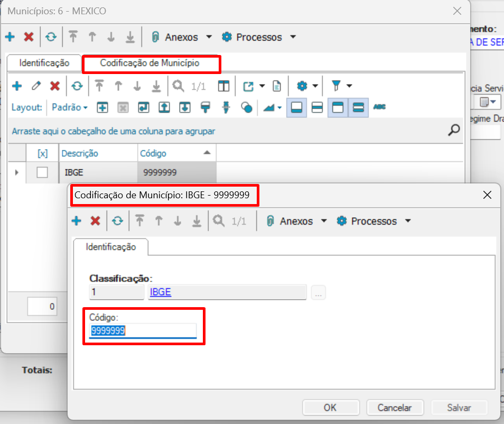Edit selected row with pencil icon
504x424 pixels.
point(36,86)
